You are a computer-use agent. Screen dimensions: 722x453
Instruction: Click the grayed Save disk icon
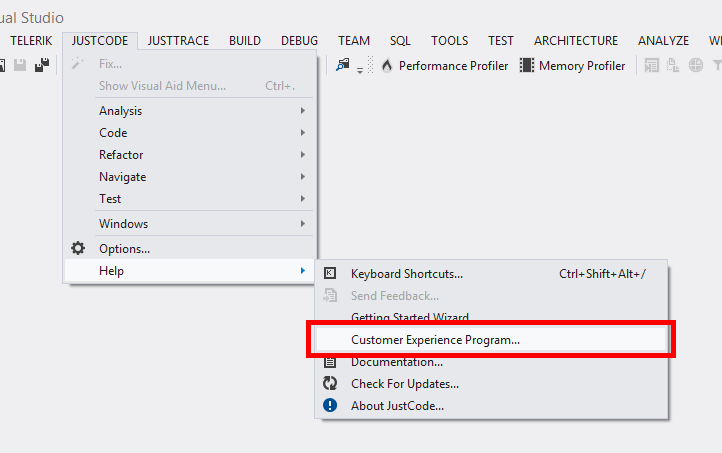(x=20, y=65)
